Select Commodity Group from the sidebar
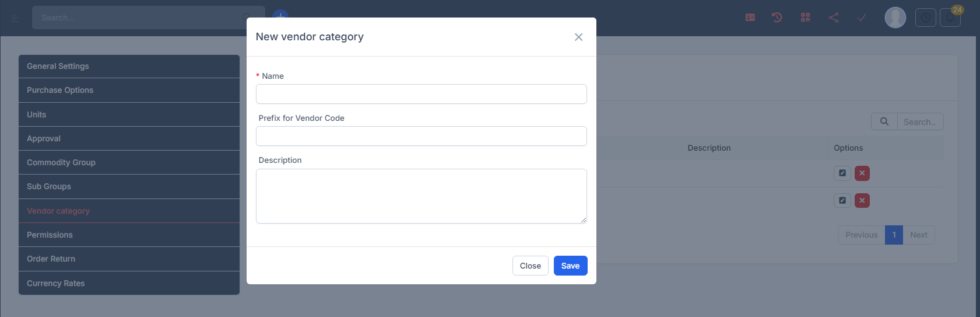The height and width of the screenshot is (317, 980). (61, 162)
